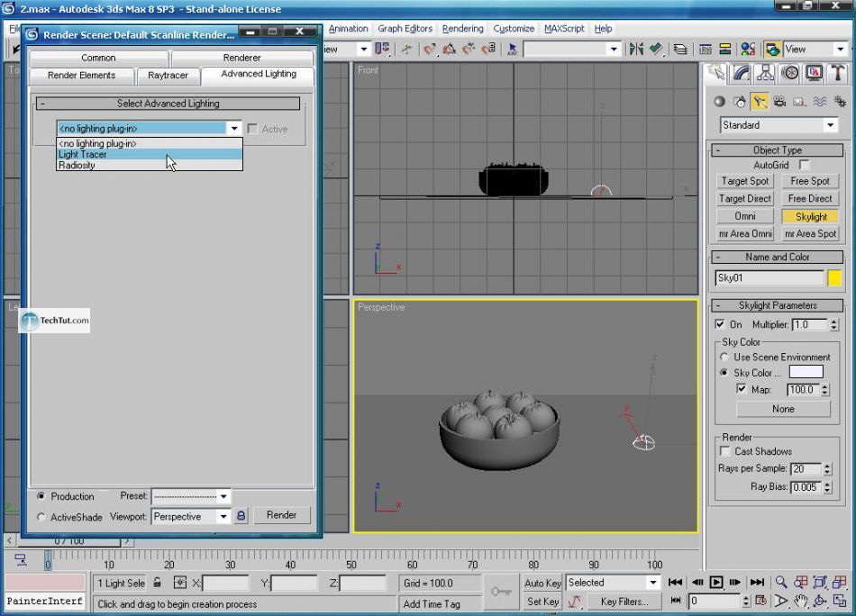Toggle the AutoGrid checkbox
Image resolution: width=856 pixels, height=616 pixels.
[804, 164]
